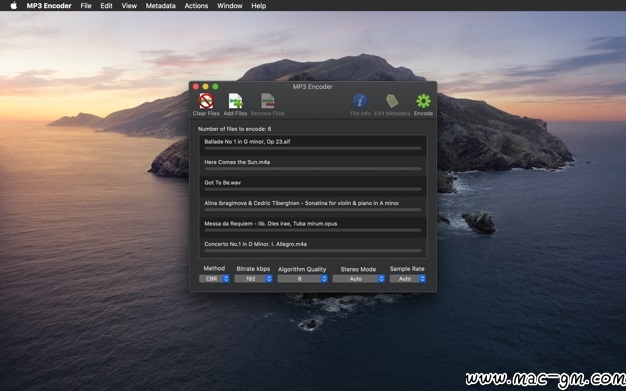
Task: Open the Actions menu
Action: coord(196,6)
